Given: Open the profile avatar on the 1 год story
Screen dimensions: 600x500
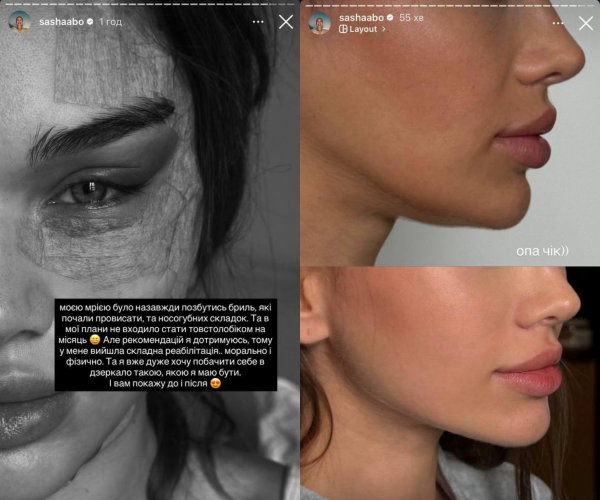Looking at the screenshot, I should tap(19, 22).
